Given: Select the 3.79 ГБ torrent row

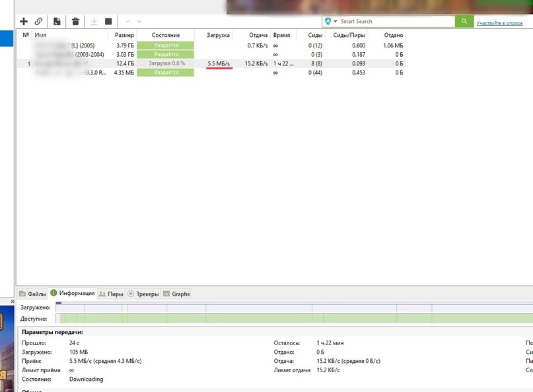Looking at the screenshot, I should pos(211,45).
